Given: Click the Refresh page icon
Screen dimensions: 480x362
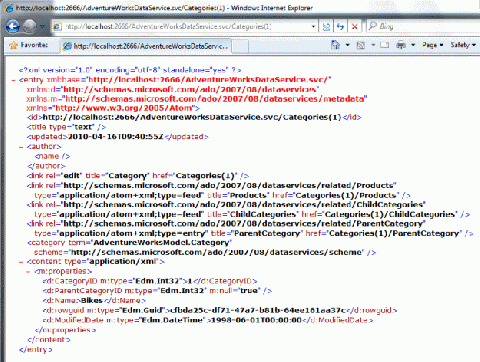Looking at the screenshot, I should pos(340,26).
